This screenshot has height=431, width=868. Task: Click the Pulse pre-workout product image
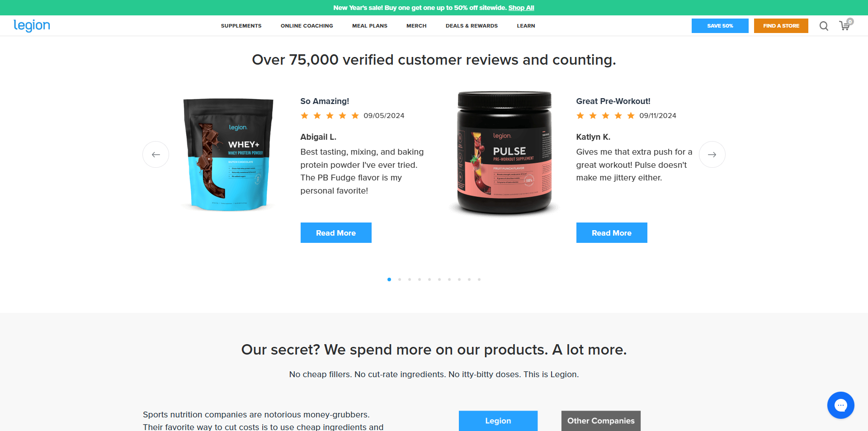pos(504,153)
